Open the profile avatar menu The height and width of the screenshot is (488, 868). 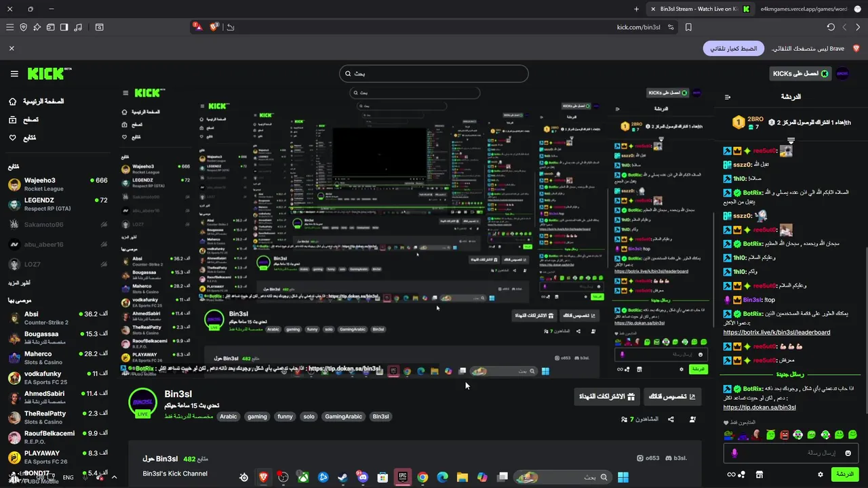pyautogui.click(x=843, y=73)
